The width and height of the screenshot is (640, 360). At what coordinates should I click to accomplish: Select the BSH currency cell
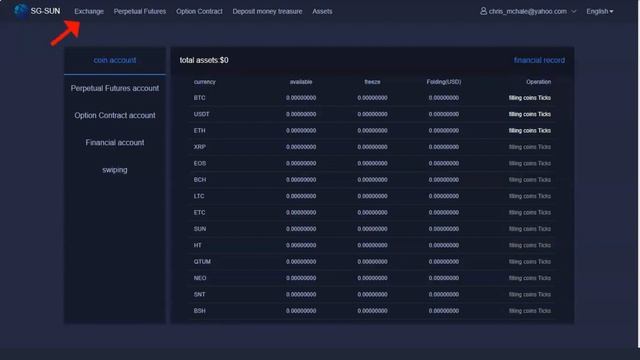(200, 311)
